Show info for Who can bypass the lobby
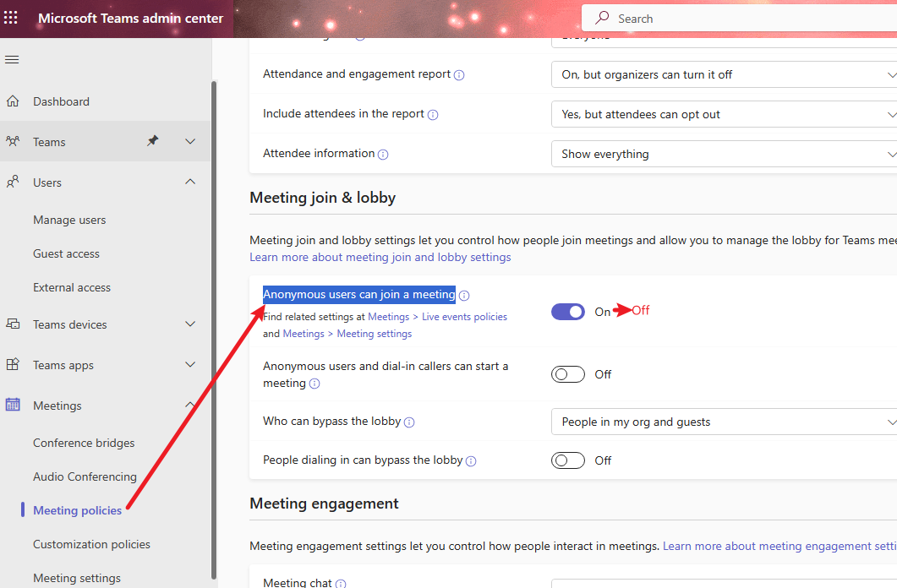897x588 pixels. point(409,422)
